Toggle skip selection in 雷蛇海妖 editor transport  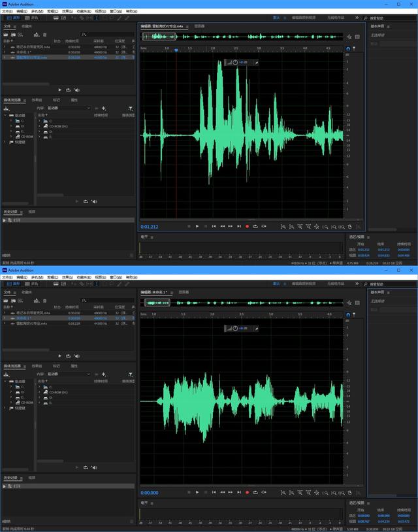point(264,226)
